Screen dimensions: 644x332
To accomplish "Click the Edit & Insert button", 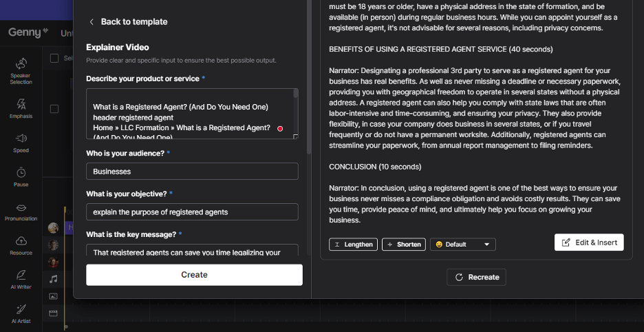I will 589,242.
